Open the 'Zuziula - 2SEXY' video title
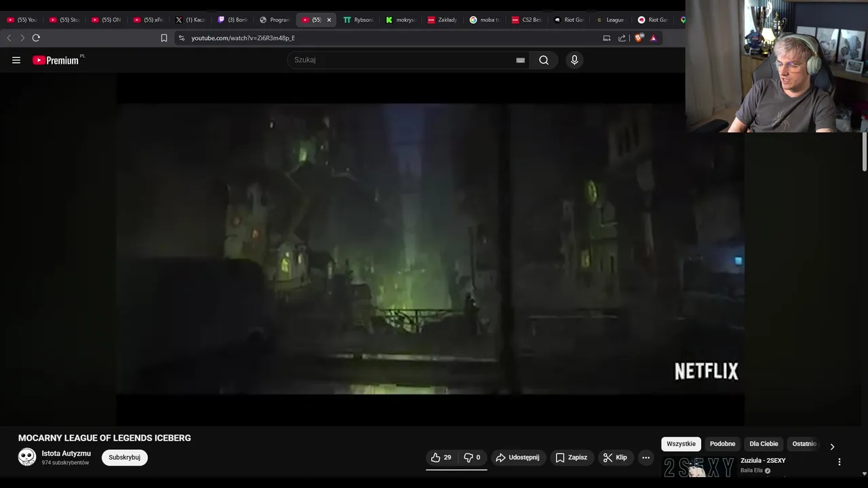868x488 pixels. 763,461
